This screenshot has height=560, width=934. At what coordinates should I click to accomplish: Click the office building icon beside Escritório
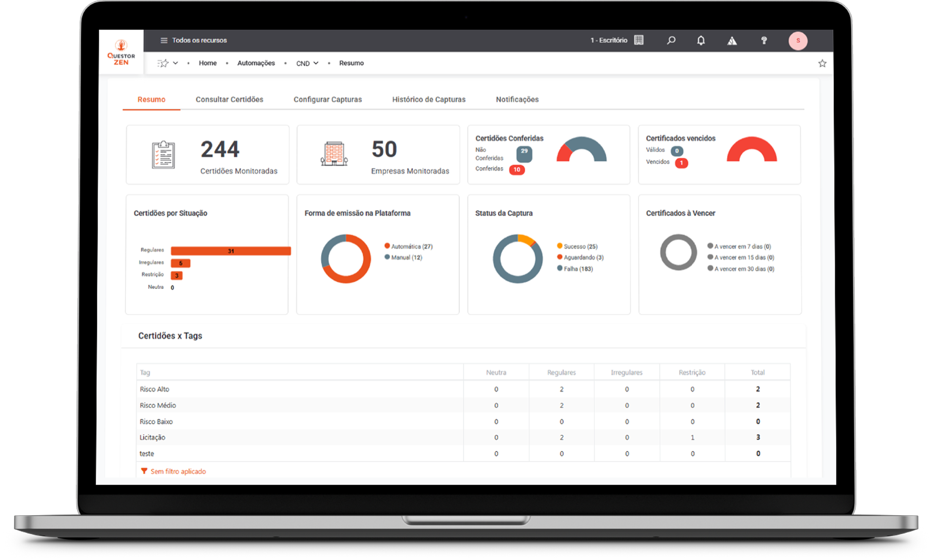click(639, 40)
